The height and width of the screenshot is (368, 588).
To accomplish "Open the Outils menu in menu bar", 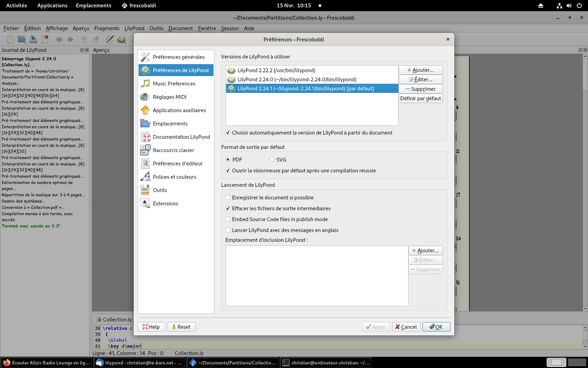I will 156,28.
